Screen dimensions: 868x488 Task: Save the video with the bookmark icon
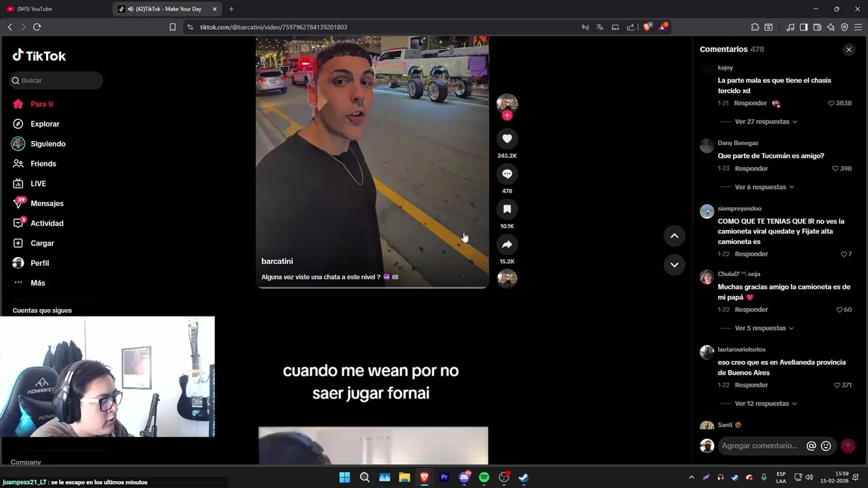[x=507, y=209]
